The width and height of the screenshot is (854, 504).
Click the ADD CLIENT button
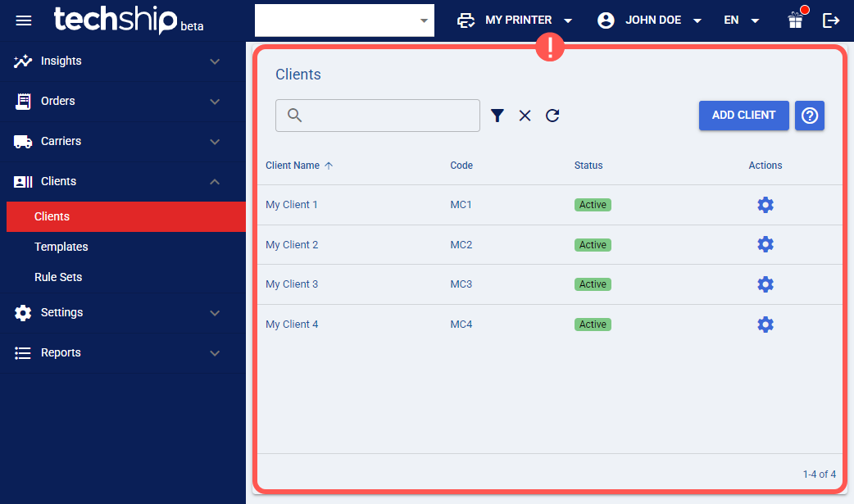[743, 116]
